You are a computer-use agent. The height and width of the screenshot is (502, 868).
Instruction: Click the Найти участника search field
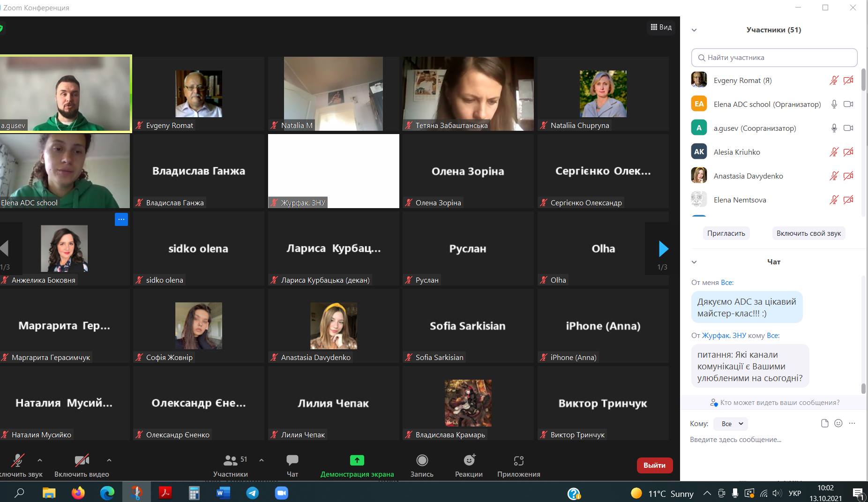(774, 58)
